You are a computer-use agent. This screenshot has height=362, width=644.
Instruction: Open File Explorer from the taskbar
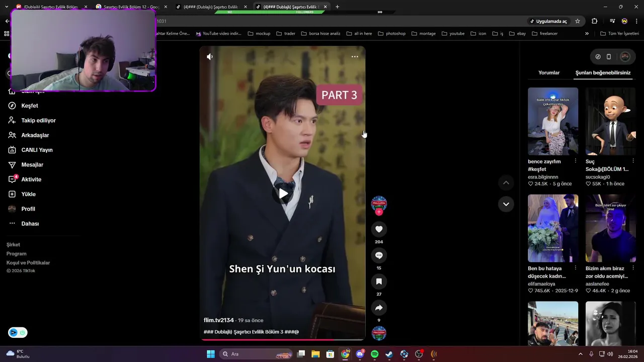pyautogui.click(x=315, y=354)
